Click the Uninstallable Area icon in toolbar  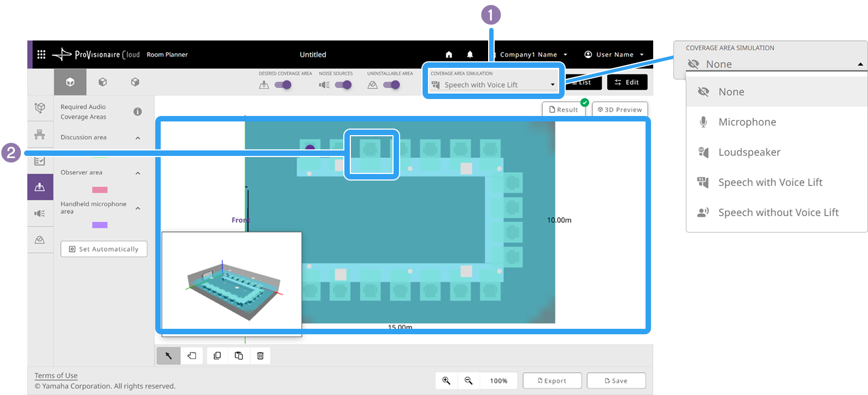372,85
